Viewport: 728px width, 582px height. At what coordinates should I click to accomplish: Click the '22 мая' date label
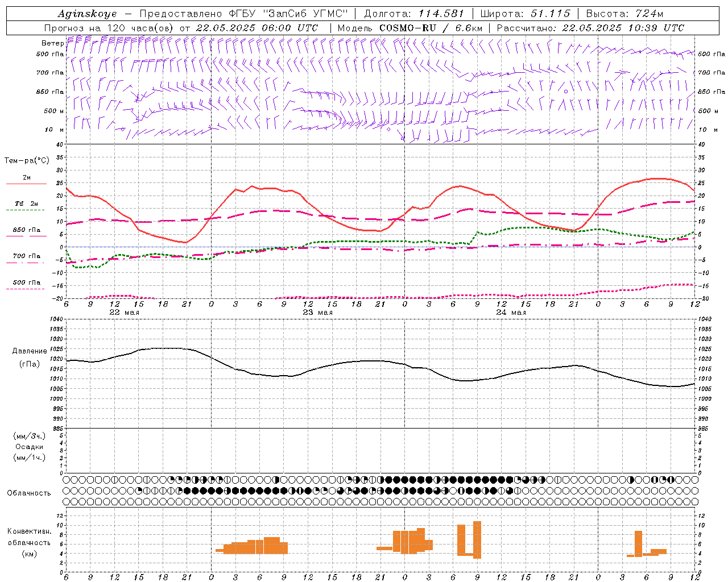[124, 312]
